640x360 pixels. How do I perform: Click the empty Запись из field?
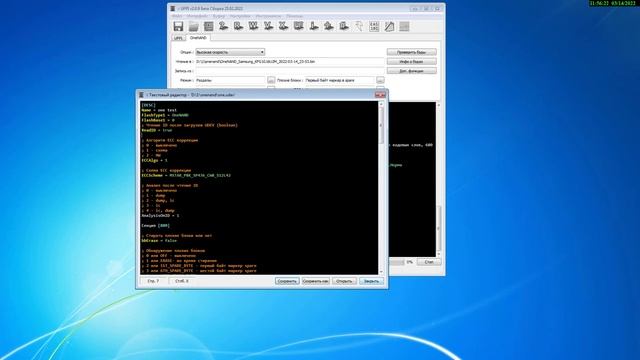(289, 71)
